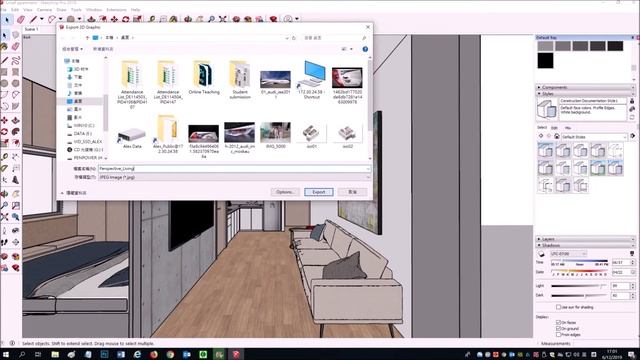Click the Measurements input box
The height and width of the screenshot is (360, 640).
[x=606, y=344]
